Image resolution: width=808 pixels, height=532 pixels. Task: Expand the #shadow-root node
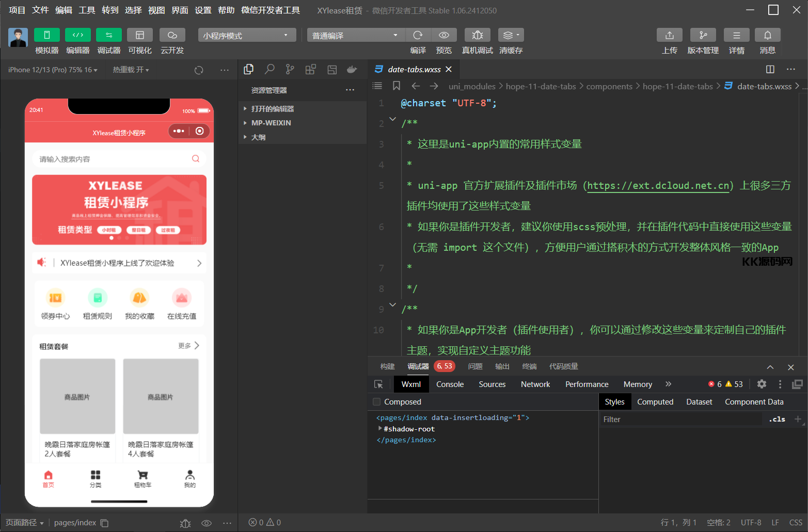pyautogui.click(x=380, y=428)
